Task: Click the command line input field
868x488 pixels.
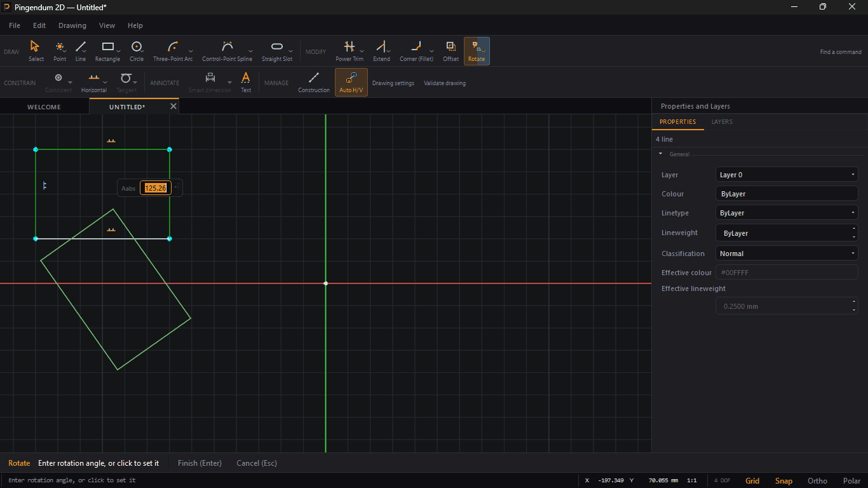Action: pyautogui.click(x=289, y=480)
